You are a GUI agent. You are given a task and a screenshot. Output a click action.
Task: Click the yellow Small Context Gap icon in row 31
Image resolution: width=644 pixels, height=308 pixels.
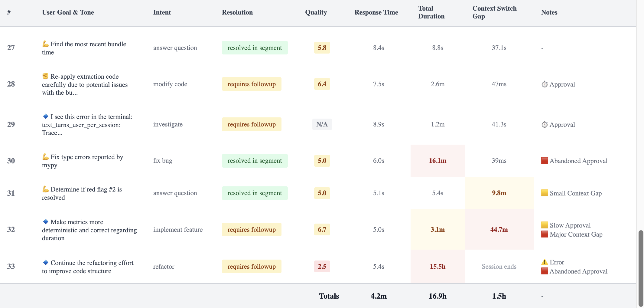point(545,193)
